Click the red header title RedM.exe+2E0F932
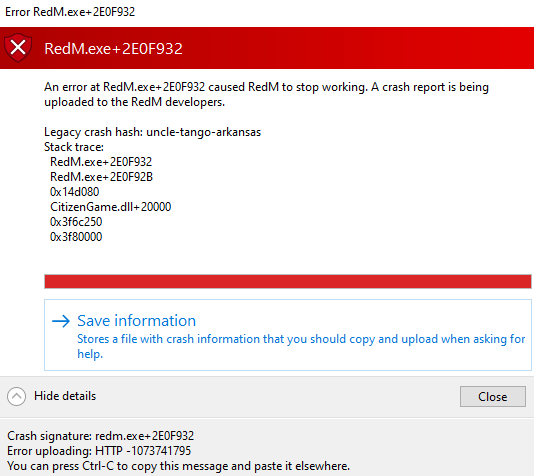Screen dimensions: 534x476 [x=113, y=49]
